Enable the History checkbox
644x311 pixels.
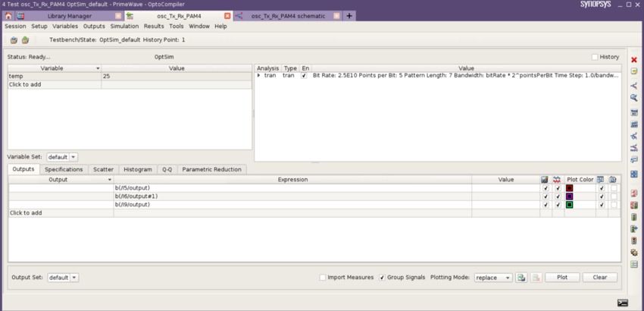coord(595,57)
